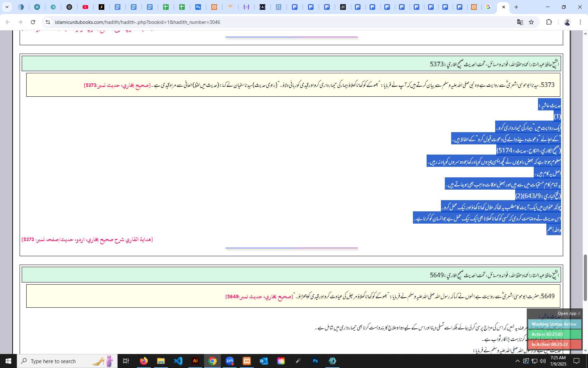Image resolution: width=588 pixels, height=368 pixels.
Task: Switch to the first green Sheets tab
Action: tap(166, 7)
